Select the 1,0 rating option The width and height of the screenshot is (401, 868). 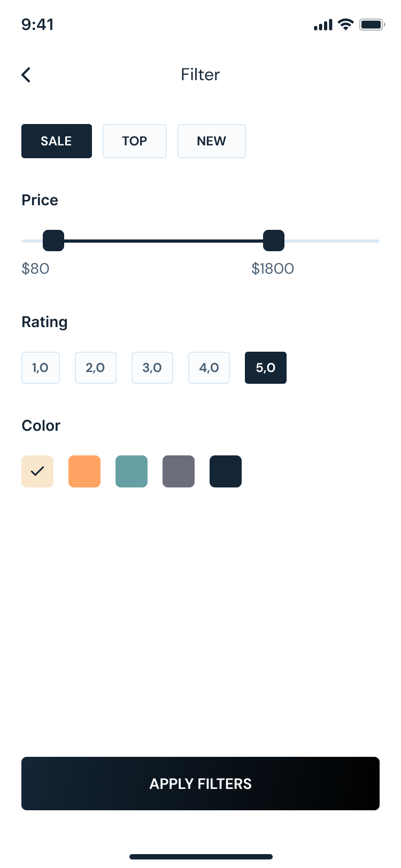coord(41,368)
